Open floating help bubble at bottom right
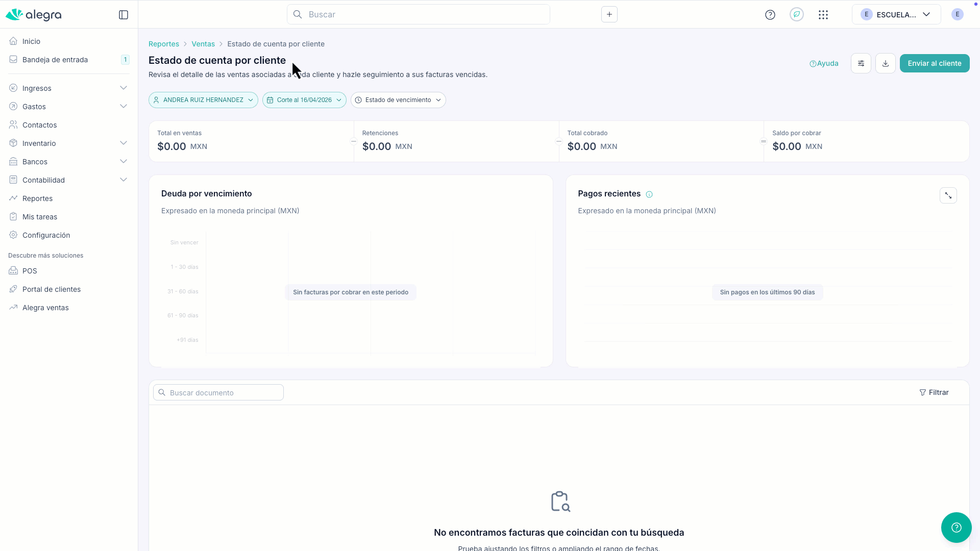 (x=957, y=528)
